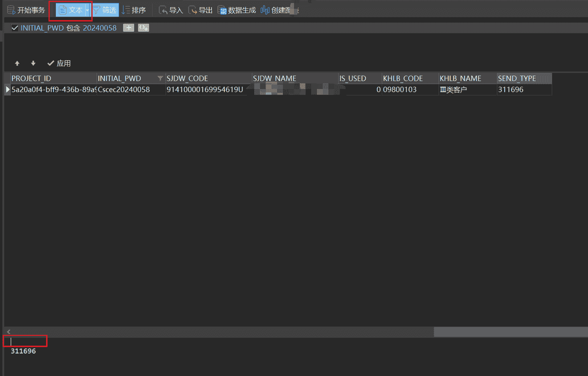
Task: Open the dropdown arrow next to 文本
Action: [88, 10]
